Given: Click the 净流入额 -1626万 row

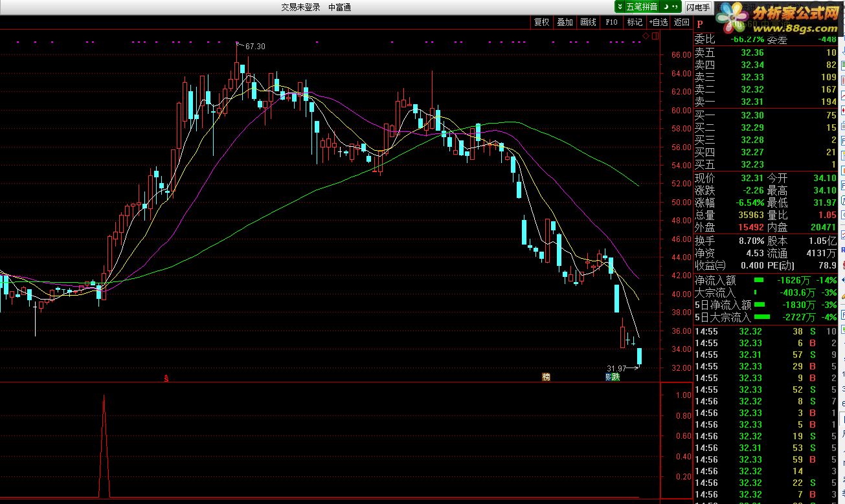Looking at the screenshot, I should [765, 280].
